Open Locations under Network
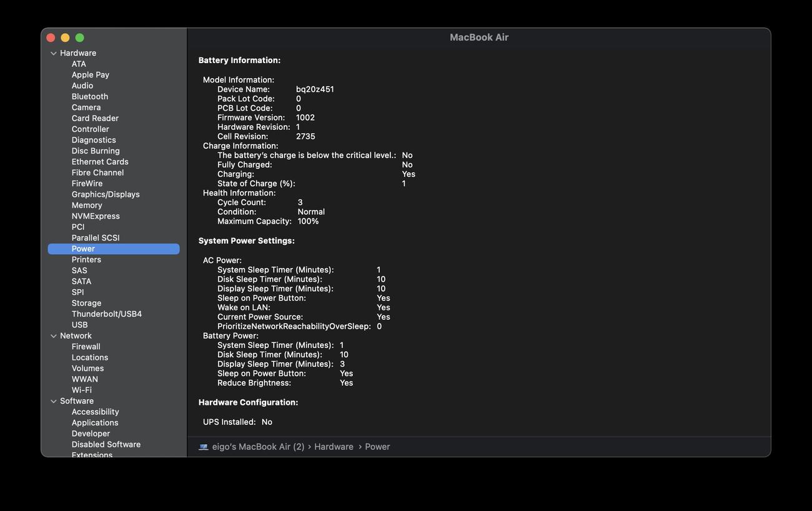Image resolution: width=812 pixels, height=511 pixels. [90, 358]
